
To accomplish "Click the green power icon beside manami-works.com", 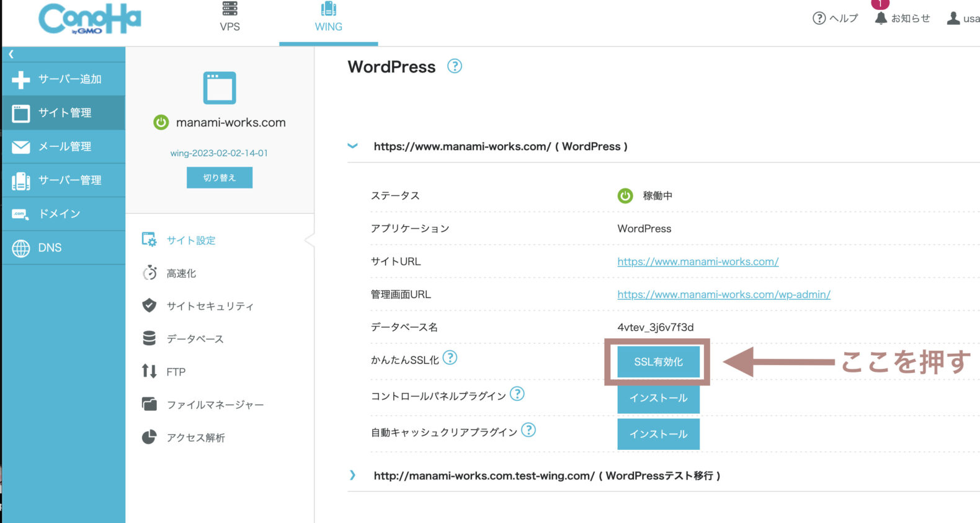I will coord(161,122).
